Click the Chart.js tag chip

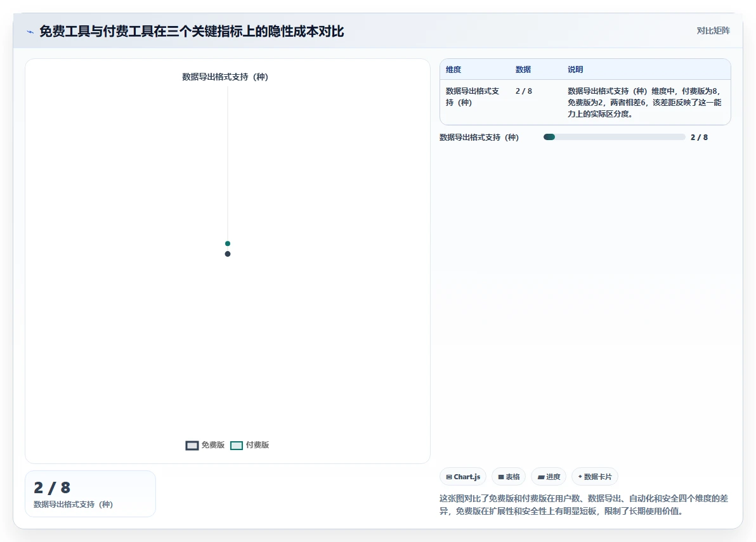463,477
